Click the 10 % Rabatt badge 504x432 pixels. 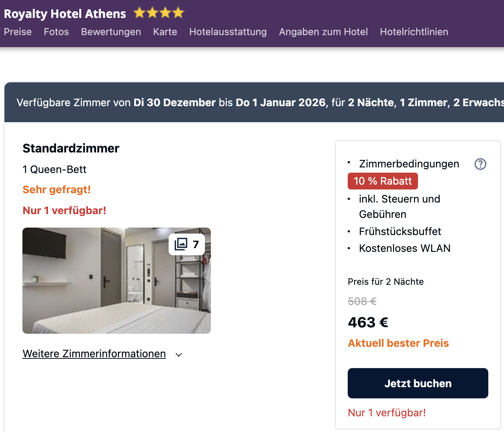(x=382, y=181)
